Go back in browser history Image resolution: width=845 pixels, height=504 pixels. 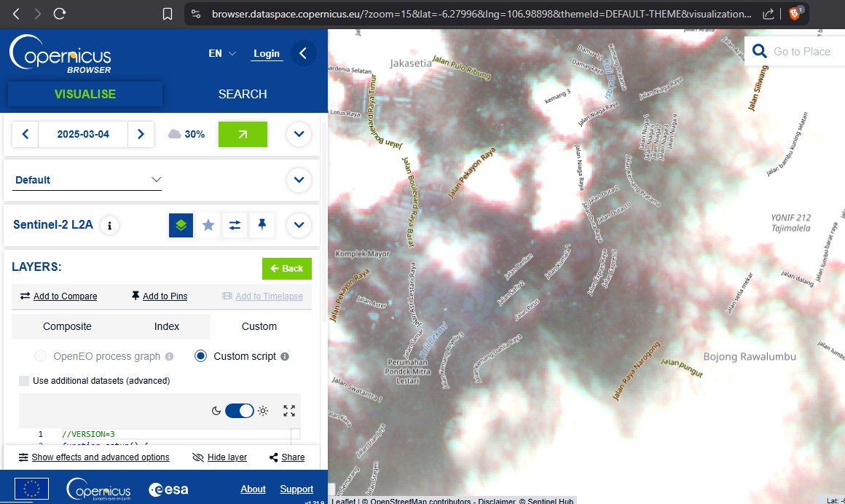16,14
